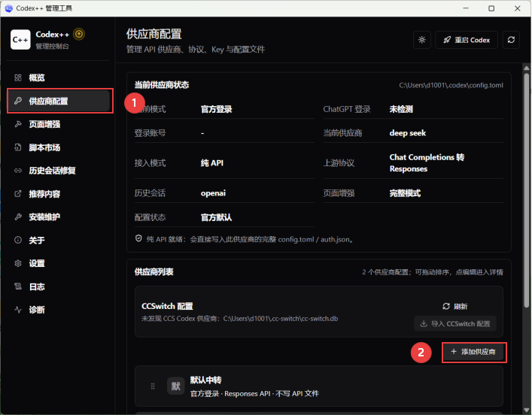Click the drag handle of 默认中转
The width and height of the screenshot is (532, 415).
click(x=153, y=386)
